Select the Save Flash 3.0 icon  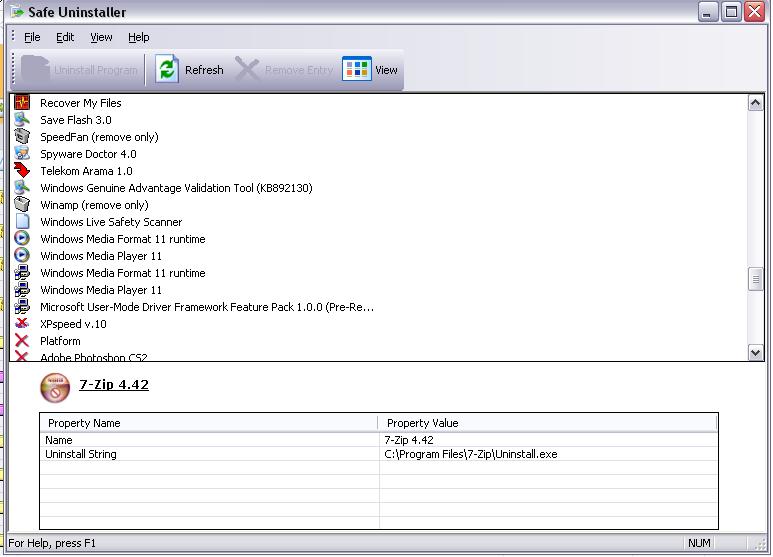tap(22, 119)
